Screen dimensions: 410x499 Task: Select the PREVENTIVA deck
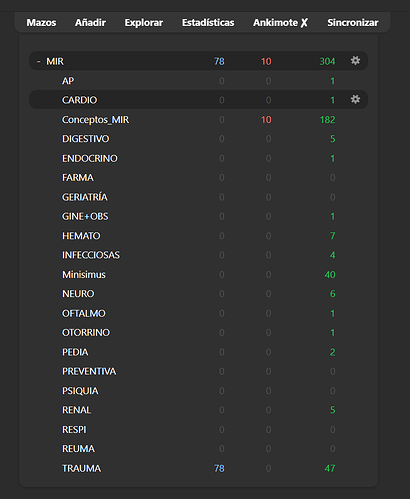click(89, 371)
